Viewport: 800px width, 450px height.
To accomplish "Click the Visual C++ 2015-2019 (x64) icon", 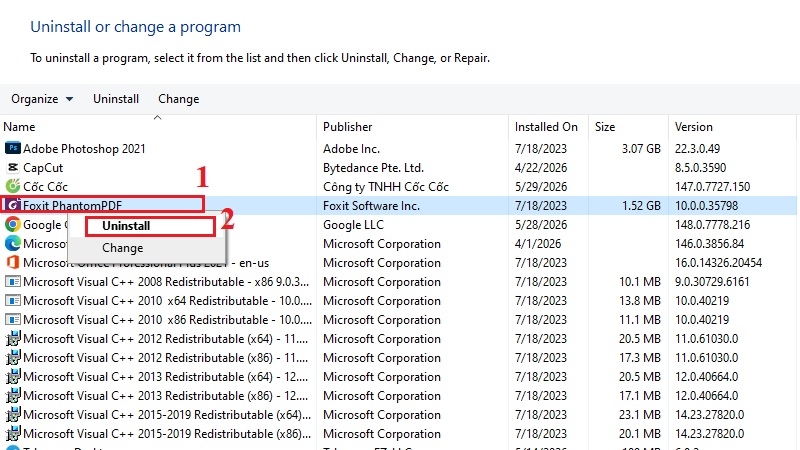I will click(13, 415).
